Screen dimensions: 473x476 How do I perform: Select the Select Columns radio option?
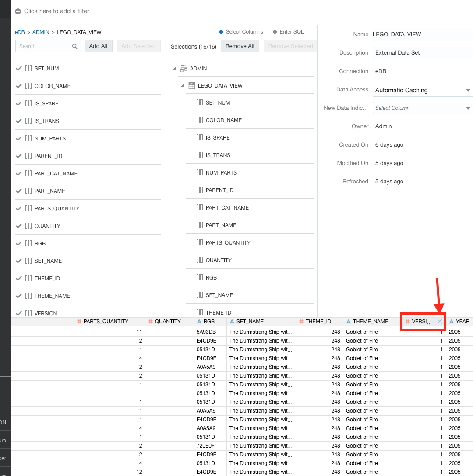[x=221, y=32]
